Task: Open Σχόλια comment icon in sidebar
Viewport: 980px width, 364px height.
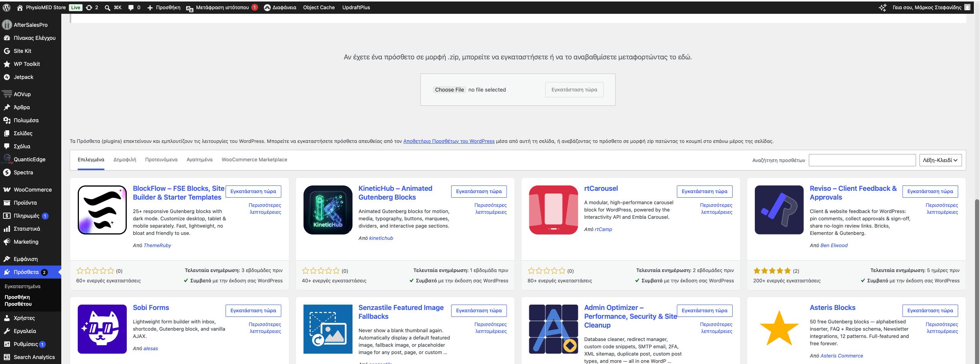Action: [x=7, y=146]
